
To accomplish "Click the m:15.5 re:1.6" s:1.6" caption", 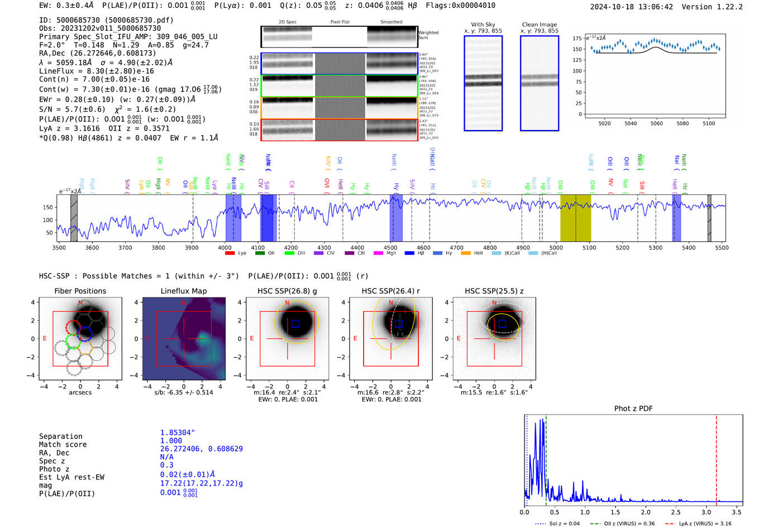I will [494, 392].
